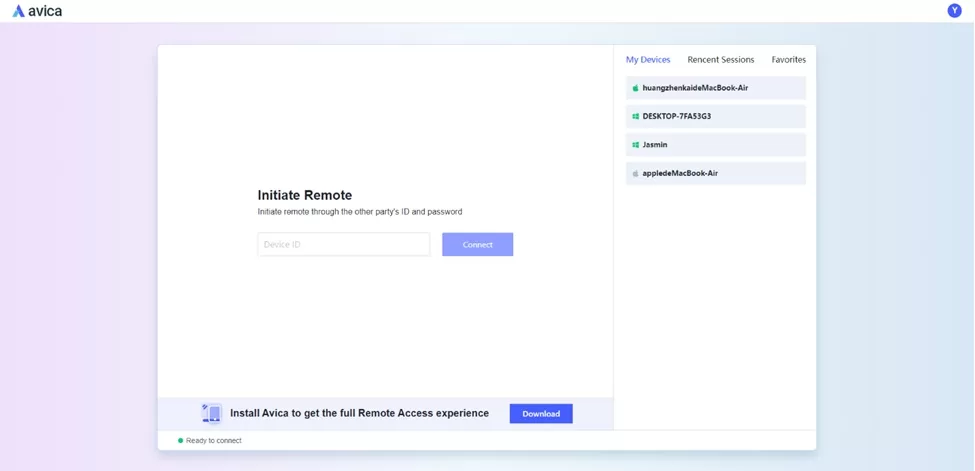Click the Windows icon beside Jasmin
The image size is (975, 471).
(x=635, y=145)
